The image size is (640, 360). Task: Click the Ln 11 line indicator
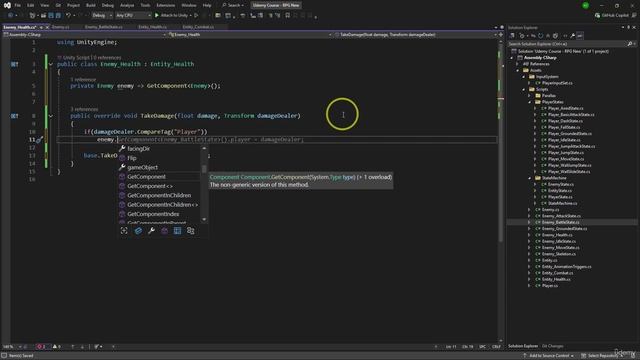click(x=451, y=347)
